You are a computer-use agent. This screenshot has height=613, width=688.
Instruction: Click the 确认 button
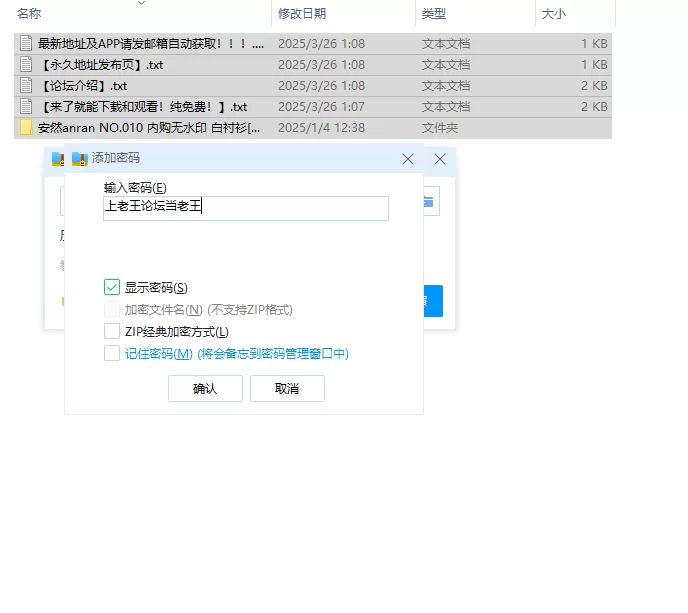coord(205,388)
